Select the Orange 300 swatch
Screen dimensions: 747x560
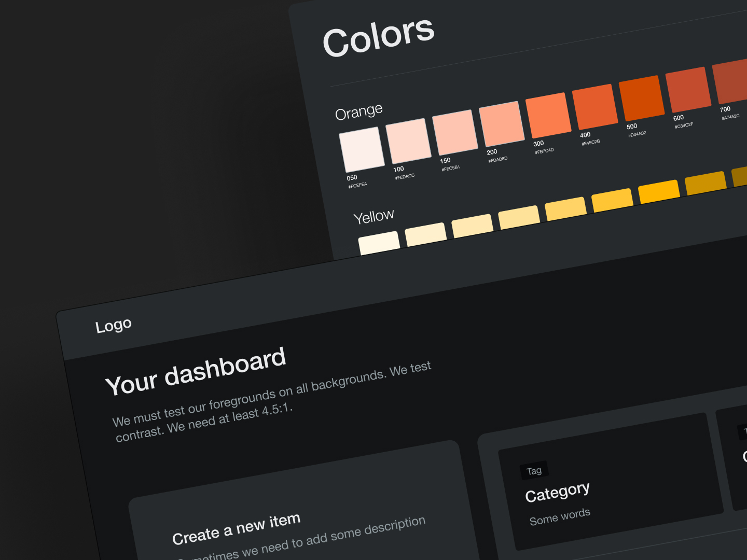tap(548, 115)
